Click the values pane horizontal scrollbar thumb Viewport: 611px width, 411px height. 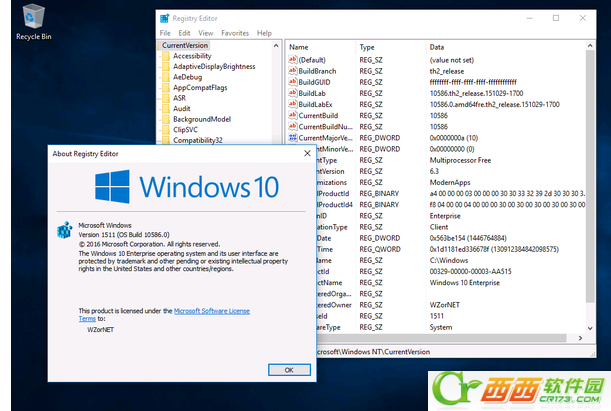click(x=441, y=338)
